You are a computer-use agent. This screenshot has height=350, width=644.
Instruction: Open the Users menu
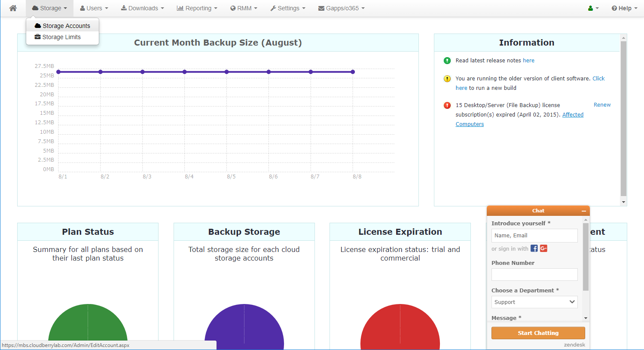[x=94, y=8]
